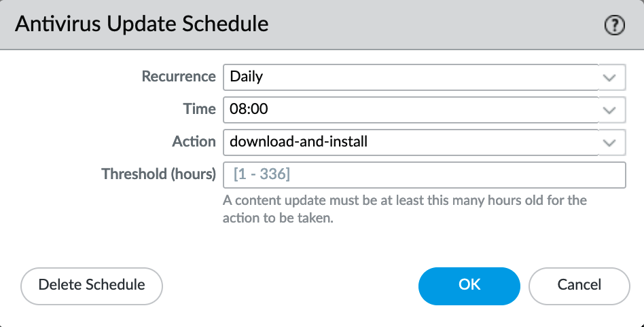Image resolution: width=644 pixels, height=327 pixels.
Task: Click the Time label
Action: pos(199,109)
